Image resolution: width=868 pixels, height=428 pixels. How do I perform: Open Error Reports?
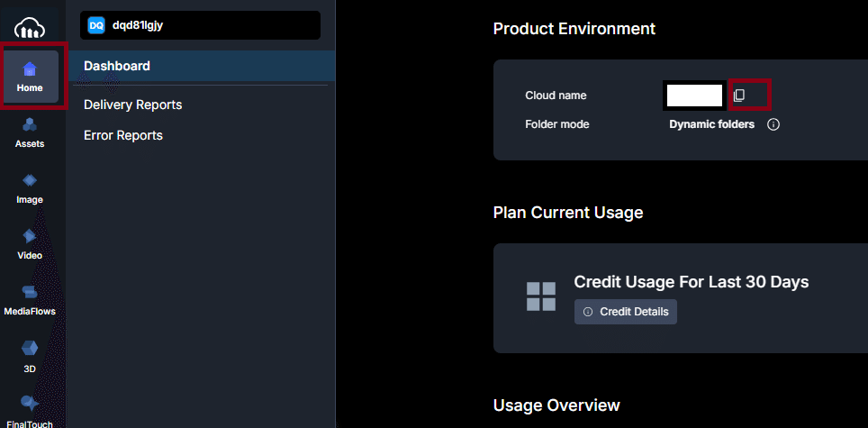pos(123,135)
